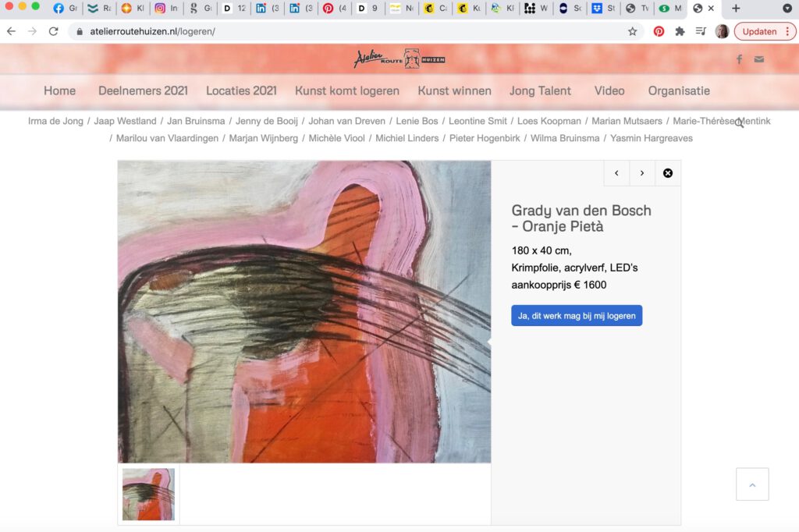
Task: Open artist link Leontine Smit
Action: [478, 121]
